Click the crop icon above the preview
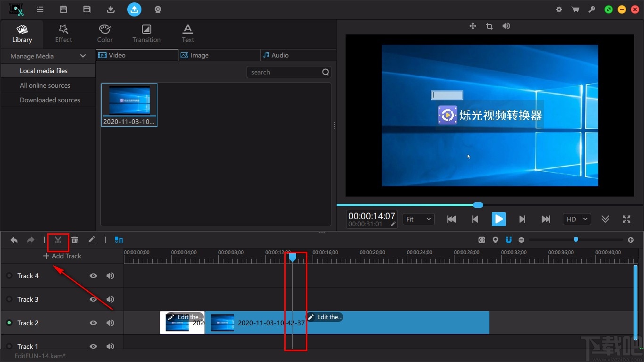The image size is (644, 362). [489, 26]
